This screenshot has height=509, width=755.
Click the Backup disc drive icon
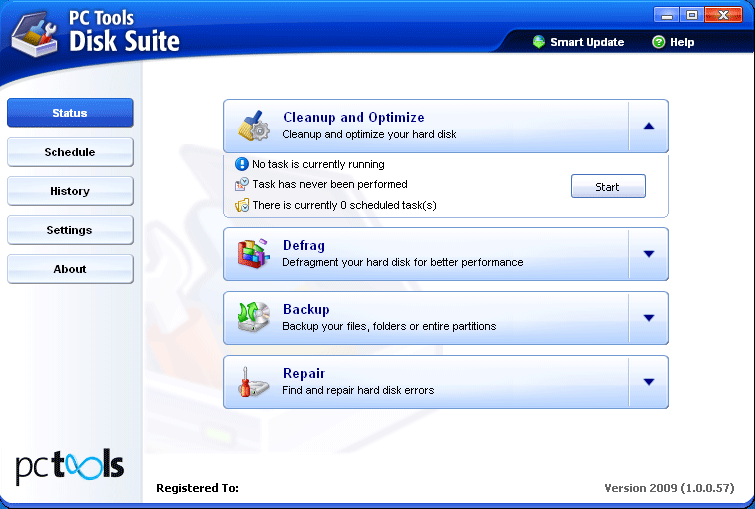(x=254, y=317)
